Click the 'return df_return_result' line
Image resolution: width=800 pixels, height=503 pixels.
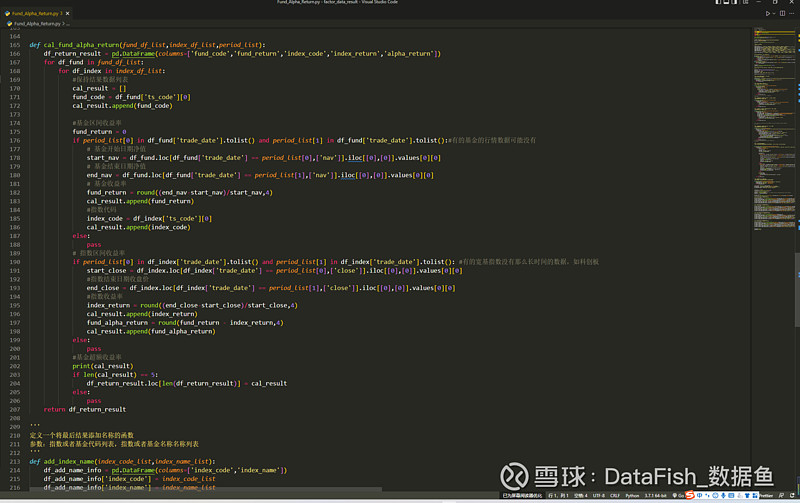(85, 410)
